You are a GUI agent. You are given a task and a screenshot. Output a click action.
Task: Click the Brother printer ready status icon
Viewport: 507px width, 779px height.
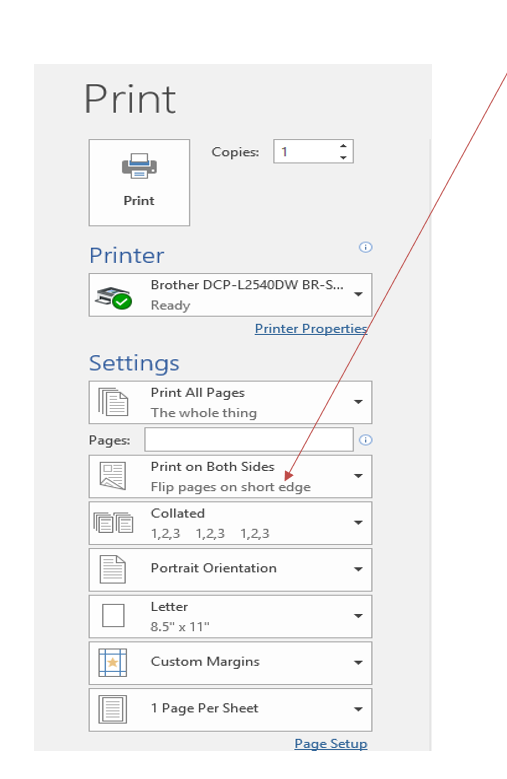pyautogui.click(x=114, y=297)
